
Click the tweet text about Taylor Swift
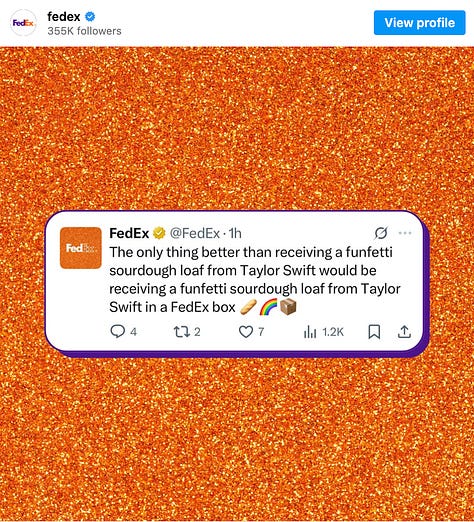click(255, 279)
